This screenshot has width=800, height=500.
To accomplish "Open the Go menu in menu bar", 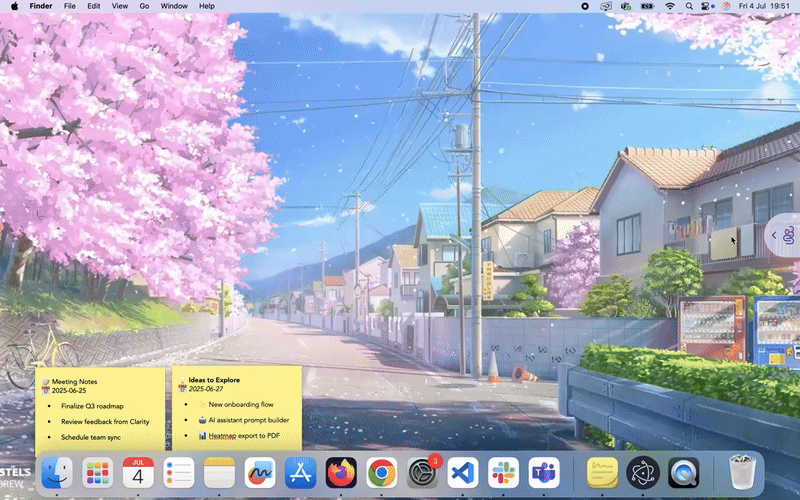I will click(x=145, y=6).
